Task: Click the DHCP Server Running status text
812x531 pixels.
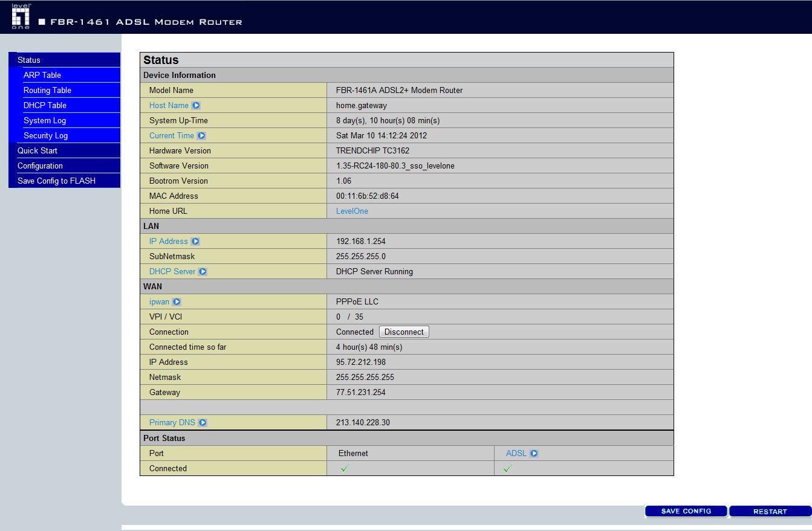Action: (375, 272)
